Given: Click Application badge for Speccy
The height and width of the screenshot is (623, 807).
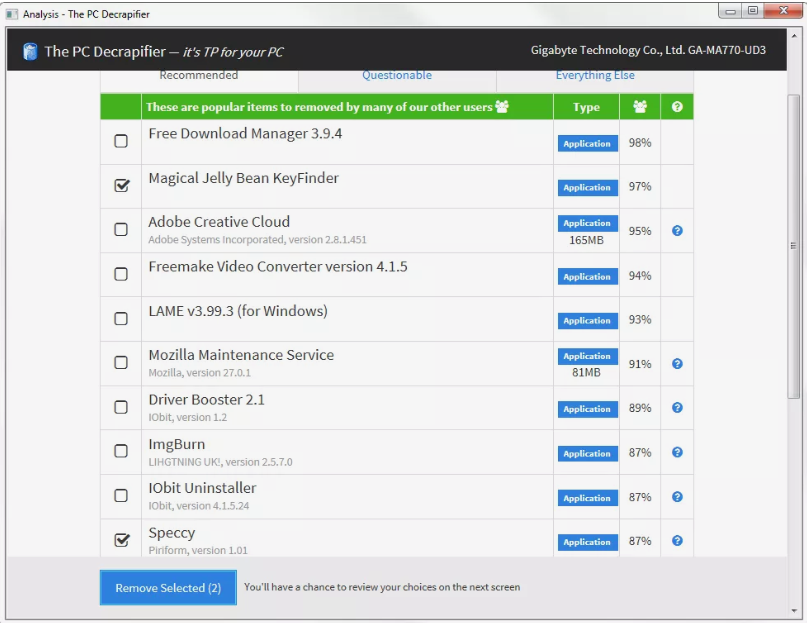Looking at the screenshot, I should [587, 542].
